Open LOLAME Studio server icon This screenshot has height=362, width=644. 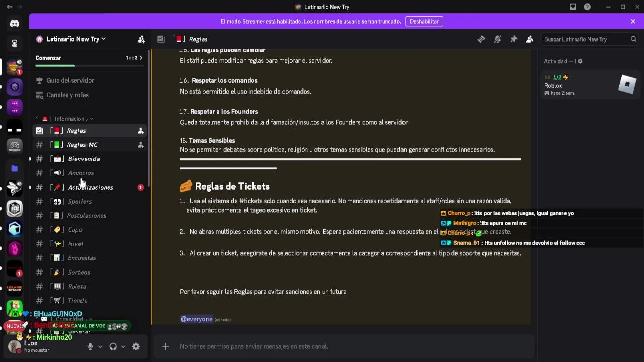[15, 289]
